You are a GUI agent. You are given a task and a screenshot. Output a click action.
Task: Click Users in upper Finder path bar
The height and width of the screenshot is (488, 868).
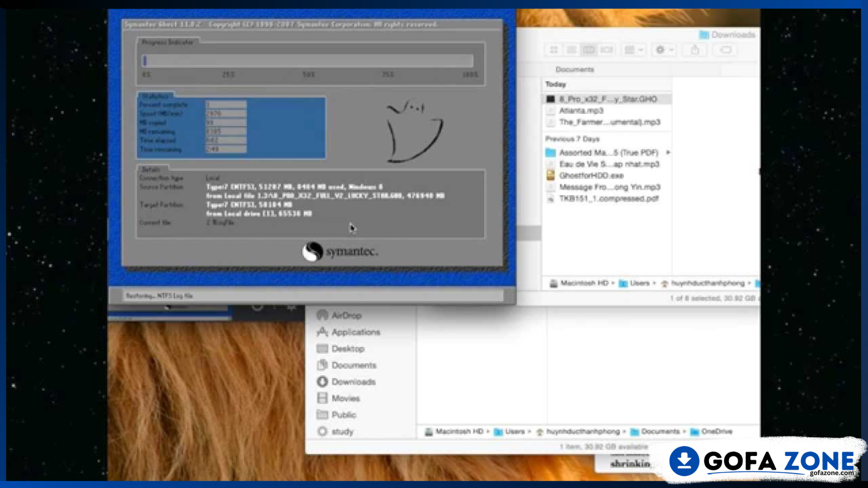click(x=634, y=283)
